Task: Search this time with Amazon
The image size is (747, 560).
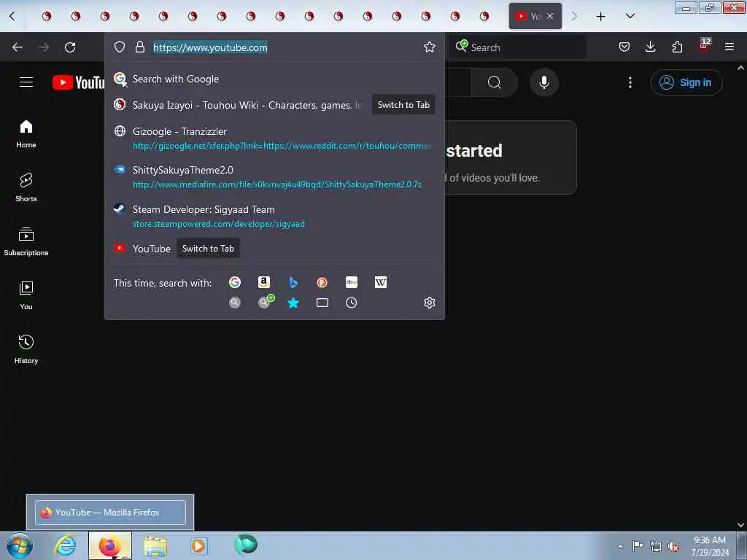Action: (x=264, y=282)
